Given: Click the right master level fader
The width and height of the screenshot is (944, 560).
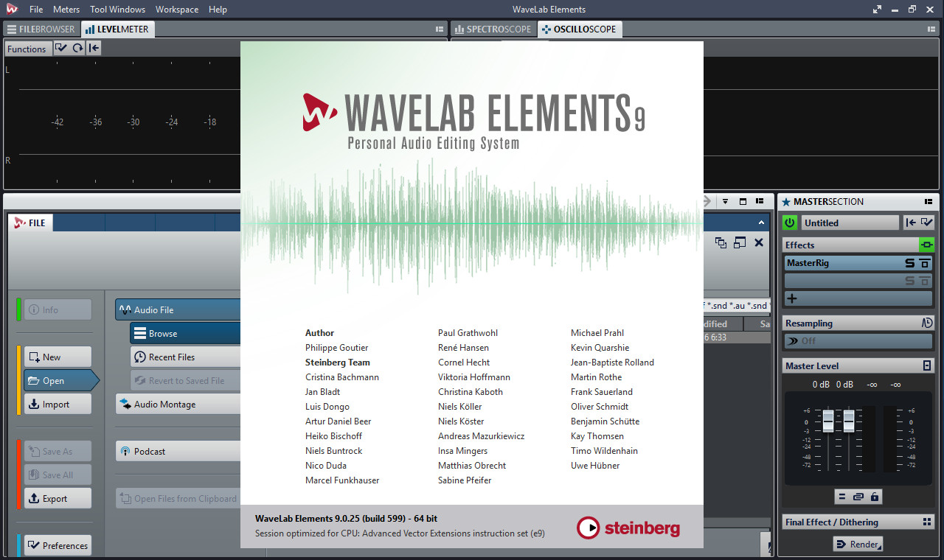Looking at the screenshot, I should click(x=849, y=421).
